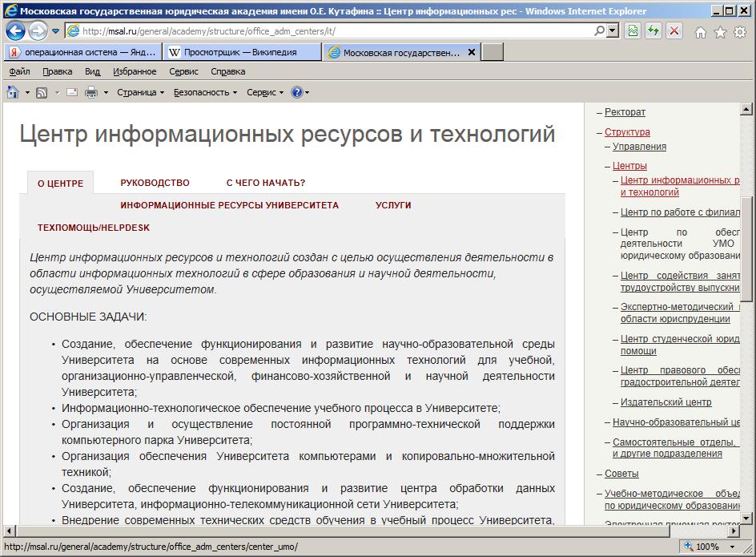The width and height of the screenshot is (756, 557).
Task: Open the Безопасность dropdown in command bar
Action: click(x=205, y=92)
